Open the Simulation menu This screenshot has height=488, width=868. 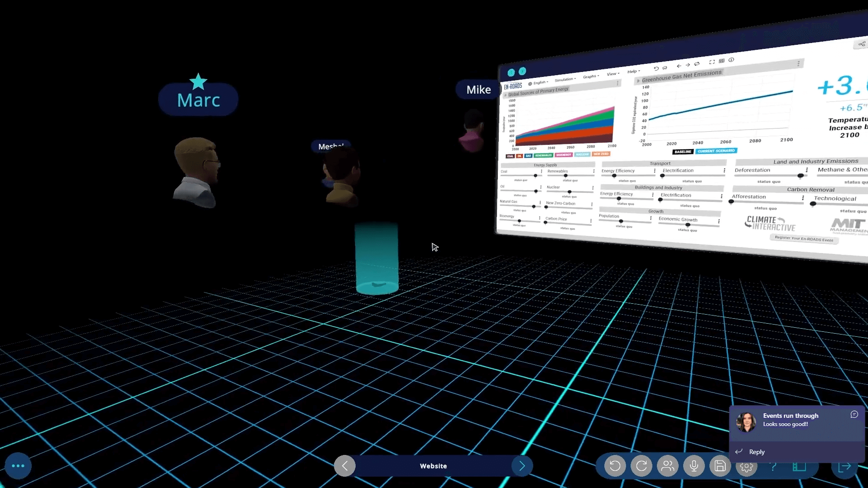click(x=565, y=79)
